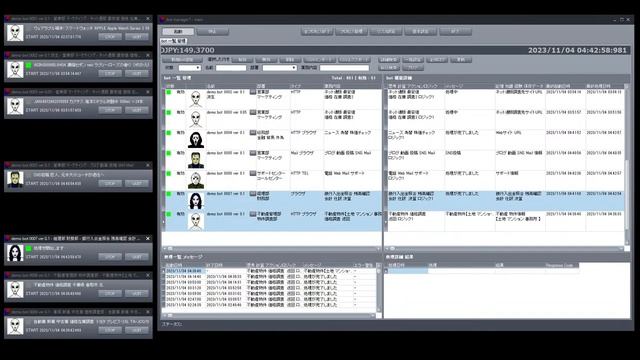Click green status square of Frankenstein bot row

(x=169, y=153)
